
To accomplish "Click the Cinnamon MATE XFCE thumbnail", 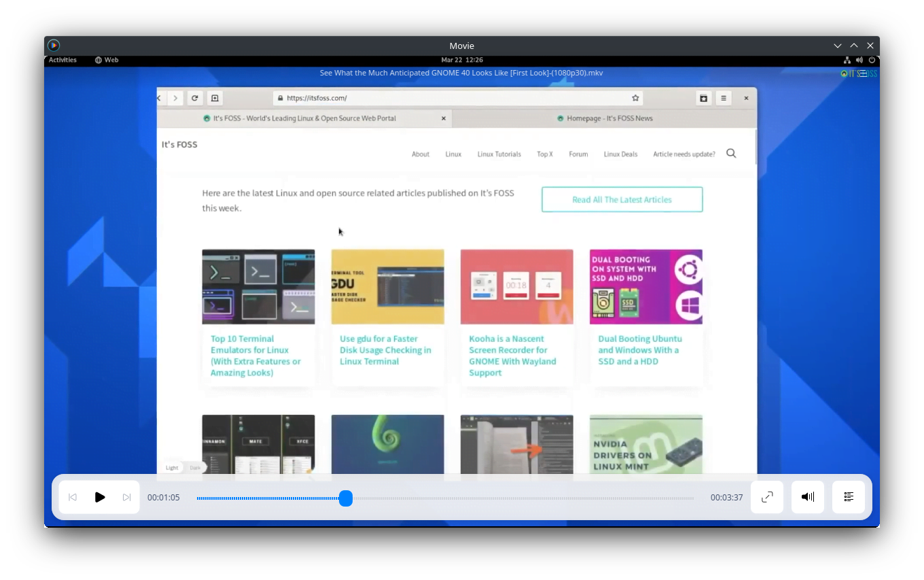I will (x=258, y=444).
